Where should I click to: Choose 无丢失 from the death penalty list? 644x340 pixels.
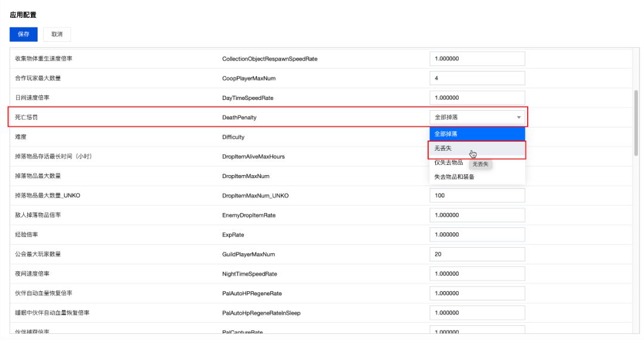(x=476, y=149)
